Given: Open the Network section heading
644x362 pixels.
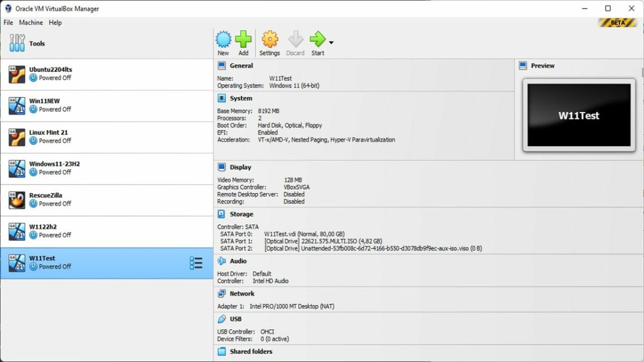Looking at the screenshot, I should pyautogui.click(x=243, y=294).
